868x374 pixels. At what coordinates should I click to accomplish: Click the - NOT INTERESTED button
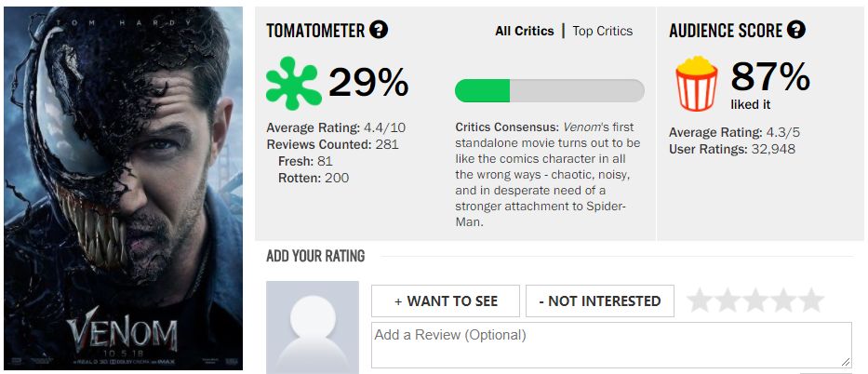pyautogui.click(x=599, y=301)
